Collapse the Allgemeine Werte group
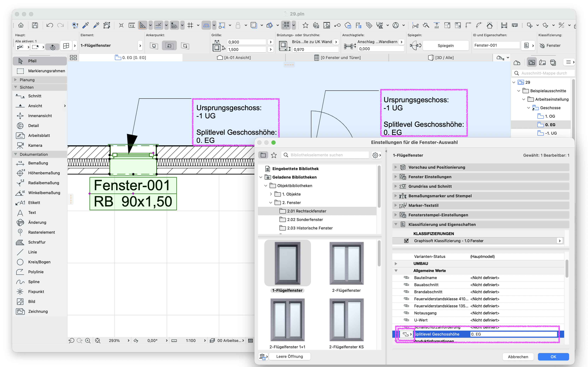Viewport: 588px width, 367px height. (396, 271)
